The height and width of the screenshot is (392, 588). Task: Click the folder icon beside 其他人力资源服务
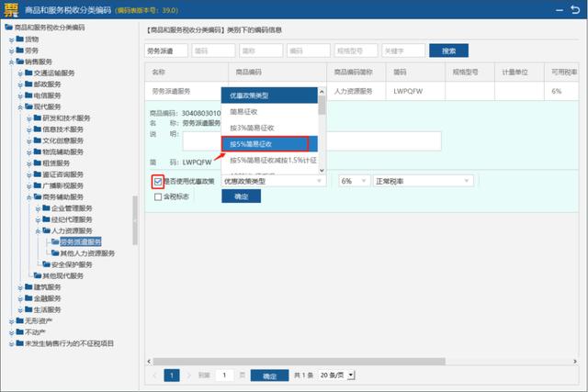[55, 253]
